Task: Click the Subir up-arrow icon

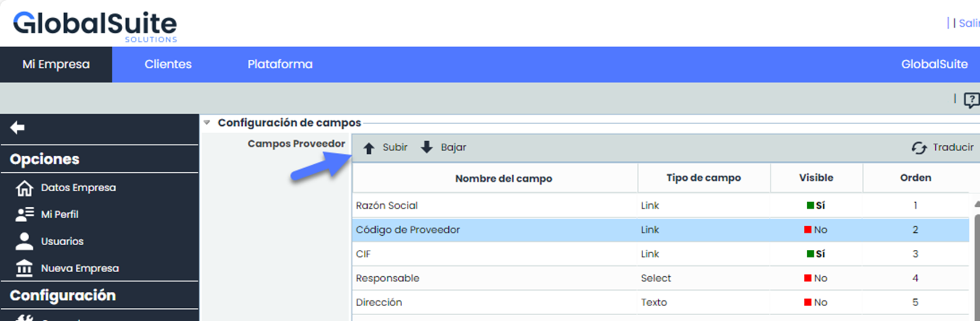Action: pos(369,148)
